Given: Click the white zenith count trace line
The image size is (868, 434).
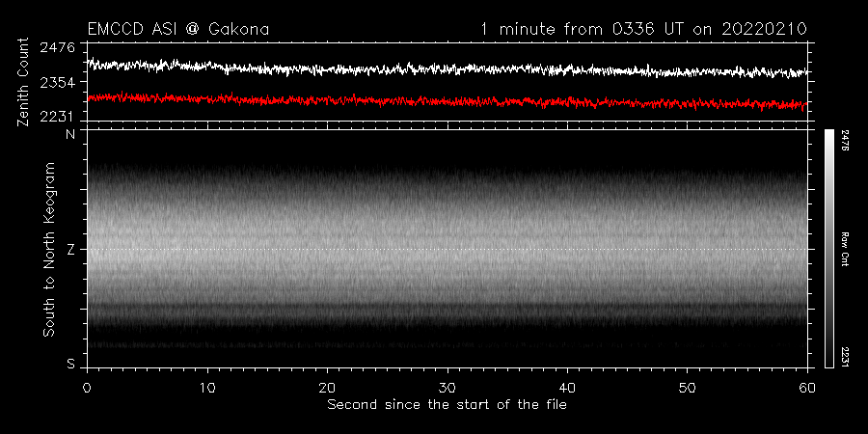Looking at the screenshot, I should pyautogui.click(x=448, y=68).
